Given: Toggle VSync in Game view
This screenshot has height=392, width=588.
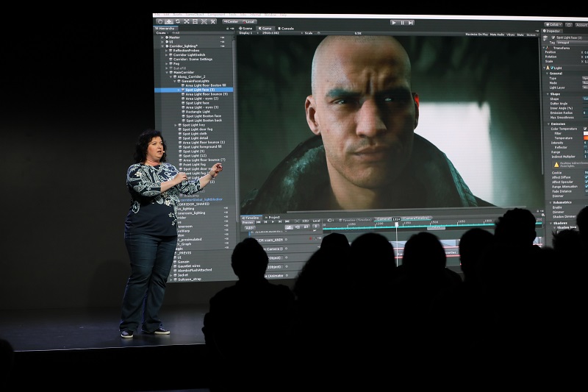Looking at the screenshot, I should 511,35.
